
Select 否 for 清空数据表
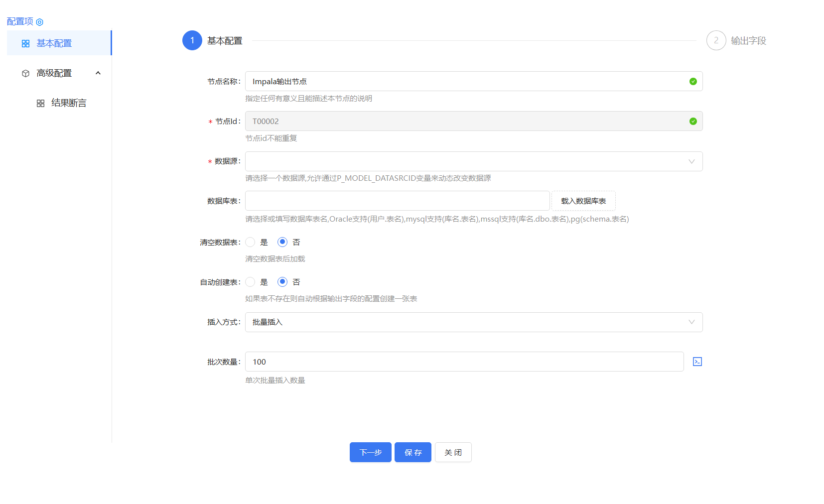click(282, 242)
